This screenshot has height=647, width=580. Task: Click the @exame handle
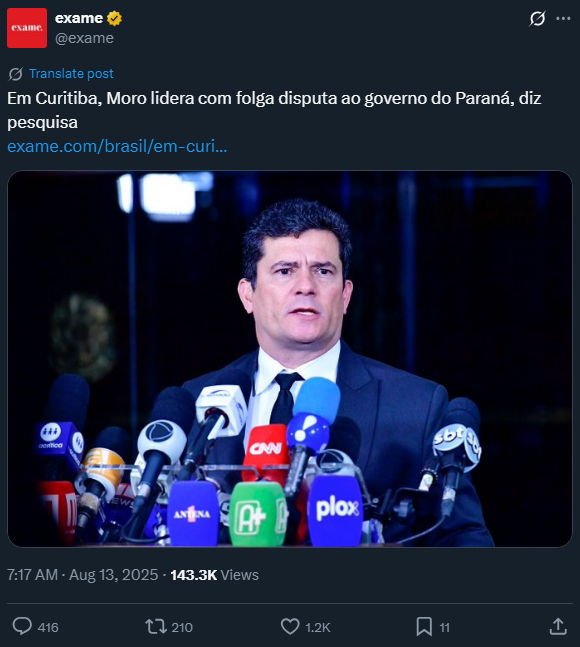coord(84,38)
